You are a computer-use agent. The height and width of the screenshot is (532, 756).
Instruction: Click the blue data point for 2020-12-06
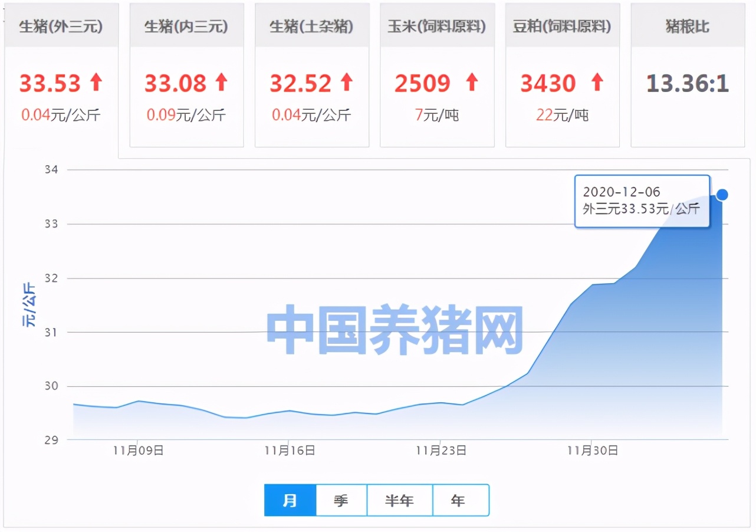click(722, 195)
